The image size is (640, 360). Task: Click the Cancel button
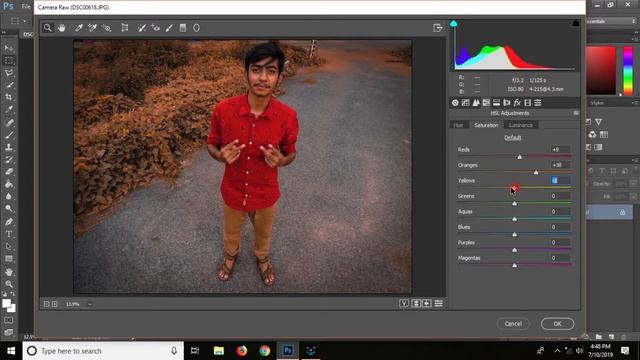point(513,324)
